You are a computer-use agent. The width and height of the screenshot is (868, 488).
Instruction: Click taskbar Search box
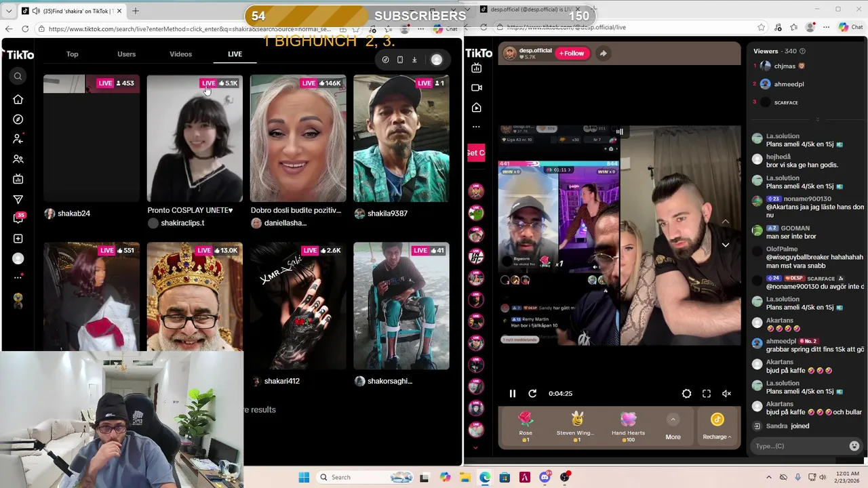click(366, 477)
